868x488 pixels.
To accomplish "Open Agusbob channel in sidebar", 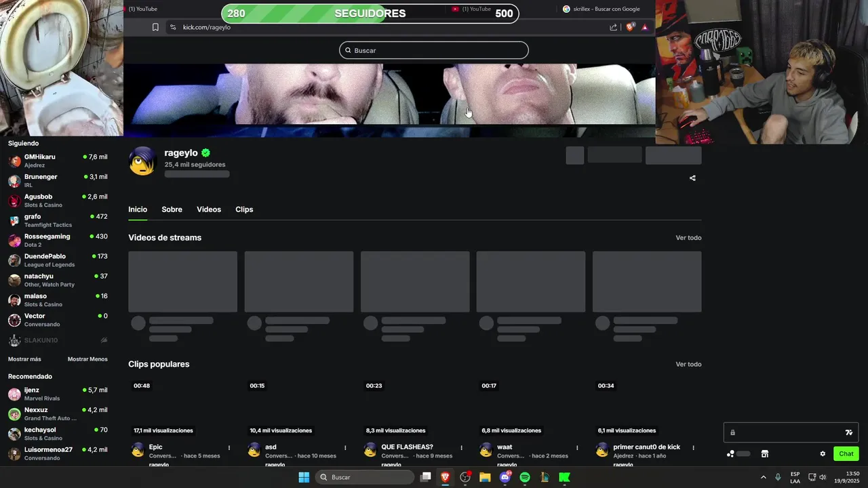I will tap(58, 201).
